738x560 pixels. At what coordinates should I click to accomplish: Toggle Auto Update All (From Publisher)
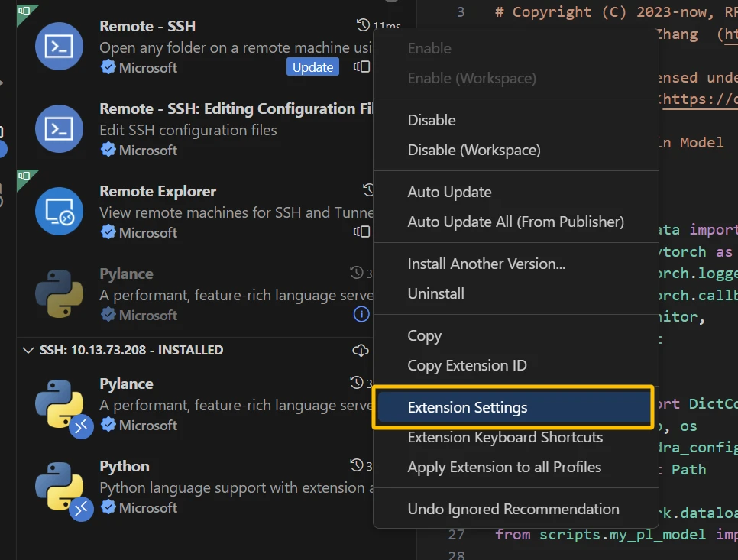516,222
